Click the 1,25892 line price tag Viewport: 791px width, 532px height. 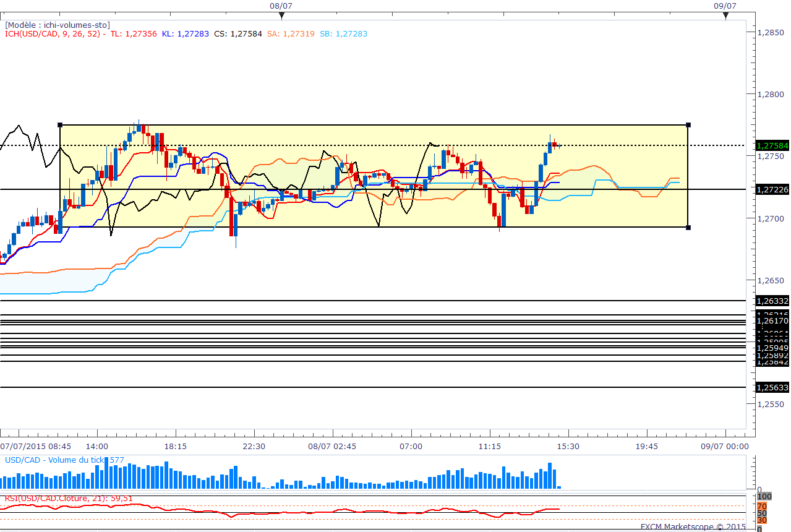(771, 355)
